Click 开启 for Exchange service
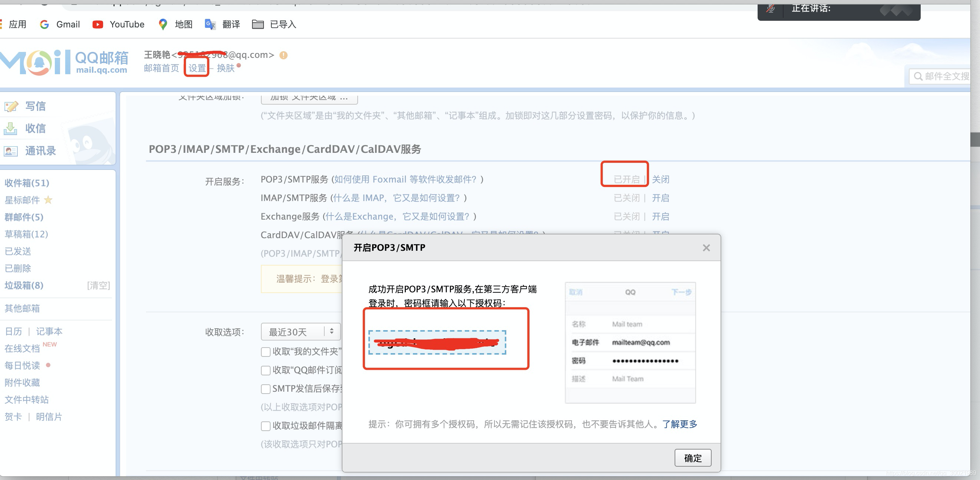Screen dimensions: 980x480 (660, 217)
